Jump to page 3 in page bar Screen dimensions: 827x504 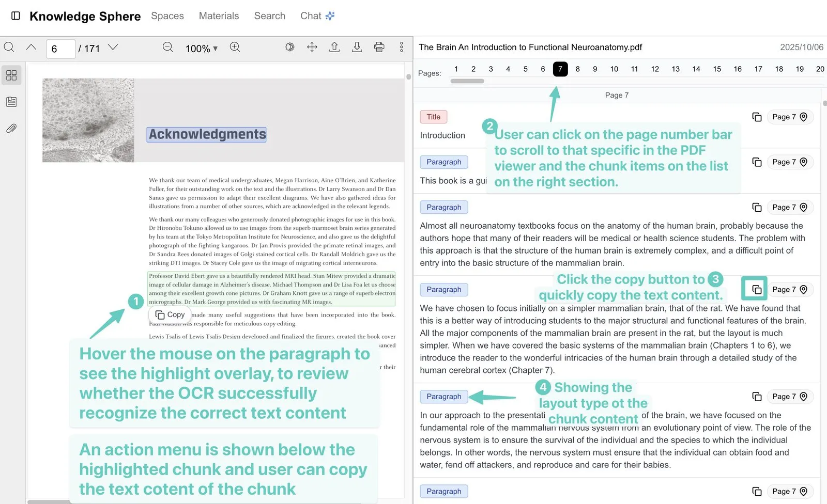tap(491, 69)
